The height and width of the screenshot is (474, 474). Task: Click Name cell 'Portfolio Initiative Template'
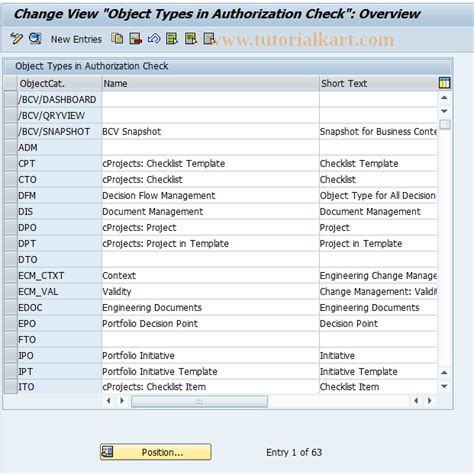(210, 371)
